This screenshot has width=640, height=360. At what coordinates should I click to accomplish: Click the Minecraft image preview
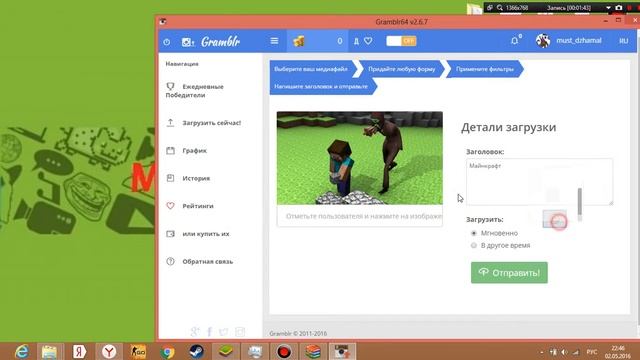tap(360, 158)
